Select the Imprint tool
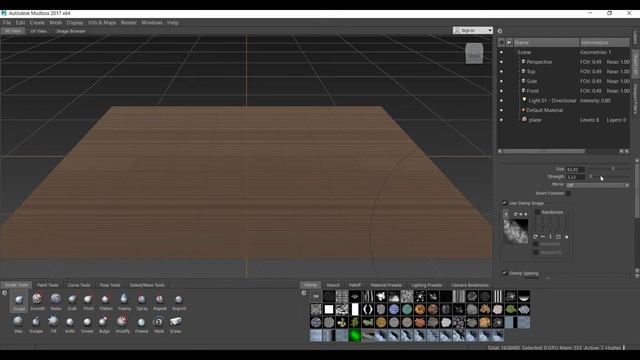The image size is (640, 360). coord(179,302)
